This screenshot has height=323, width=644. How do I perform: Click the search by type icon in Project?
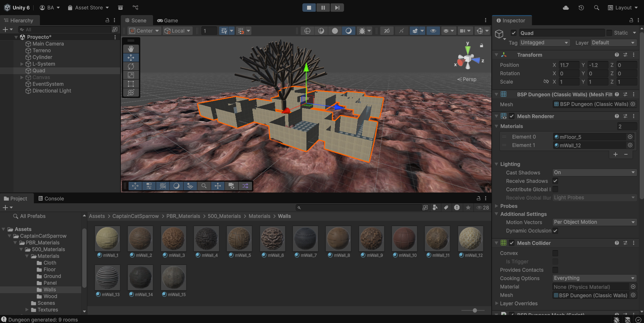[435, 208]
